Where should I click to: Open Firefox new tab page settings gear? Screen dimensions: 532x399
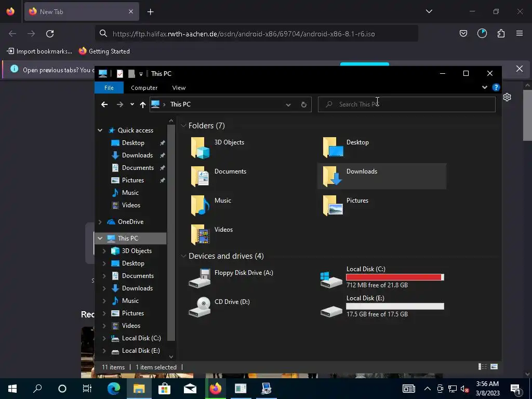coord(507,97)
